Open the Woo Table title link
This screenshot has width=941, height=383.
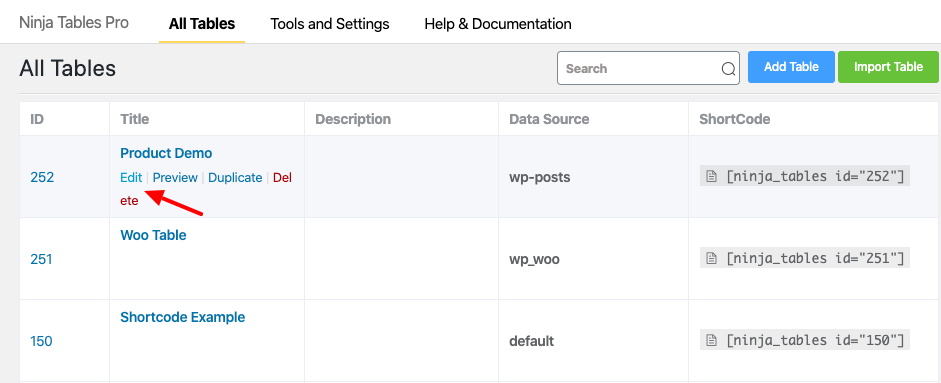(154, 235)
